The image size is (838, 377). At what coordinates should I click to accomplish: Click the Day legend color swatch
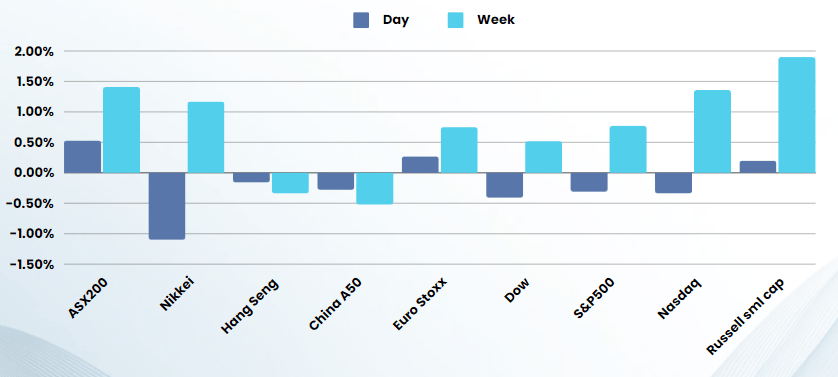[361, 20]
